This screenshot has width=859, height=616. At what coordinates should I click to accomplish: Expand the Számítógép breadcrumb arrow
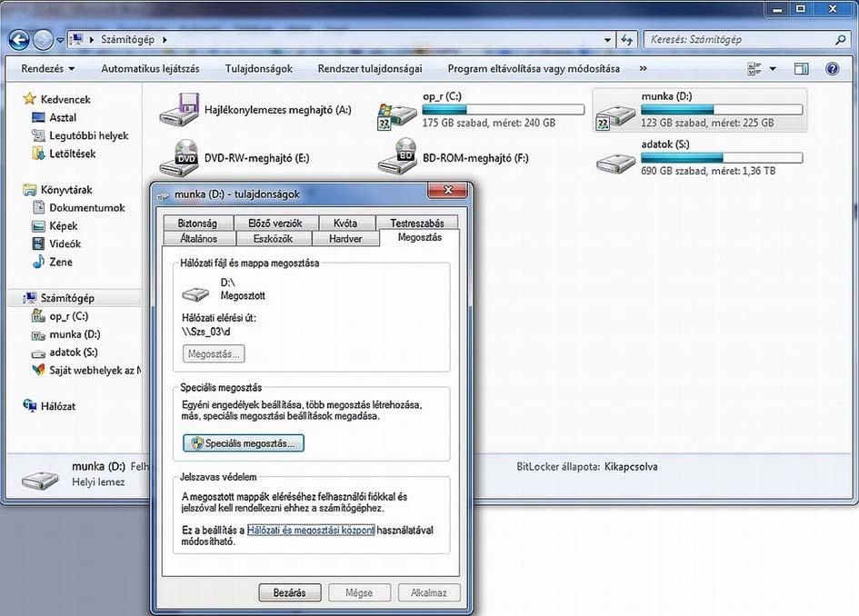[x=165, y=39]
